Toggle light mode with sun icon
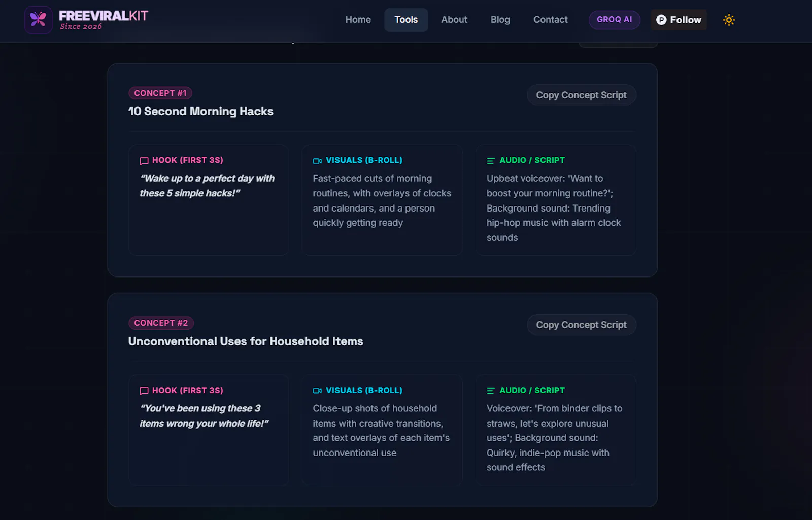The height and width of the screenshot is (520, 812). click(729, 20)
